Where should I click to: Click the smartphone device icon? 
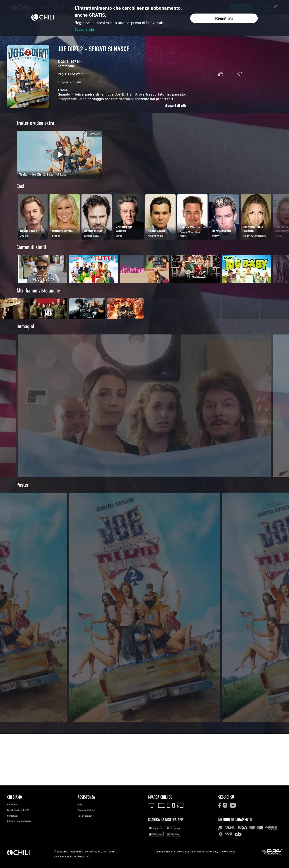[174, 806]
